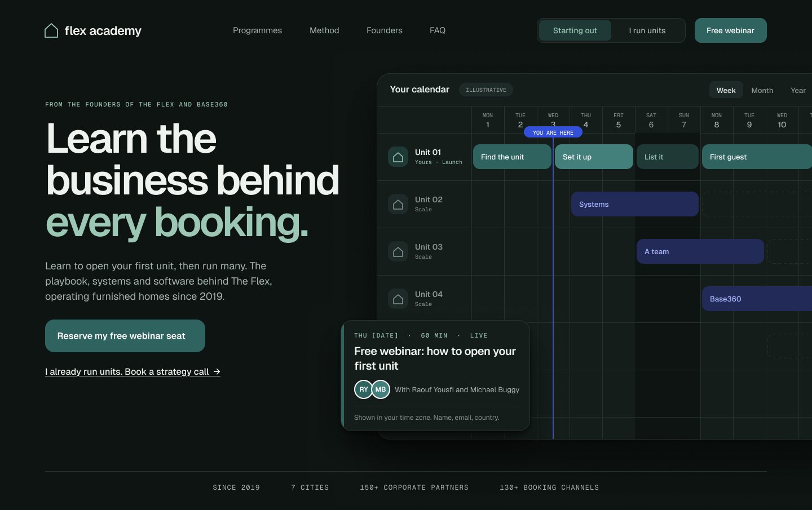Switch to the I run units option
This screenshot has height=510, width=812.
(x=647, y=30)
